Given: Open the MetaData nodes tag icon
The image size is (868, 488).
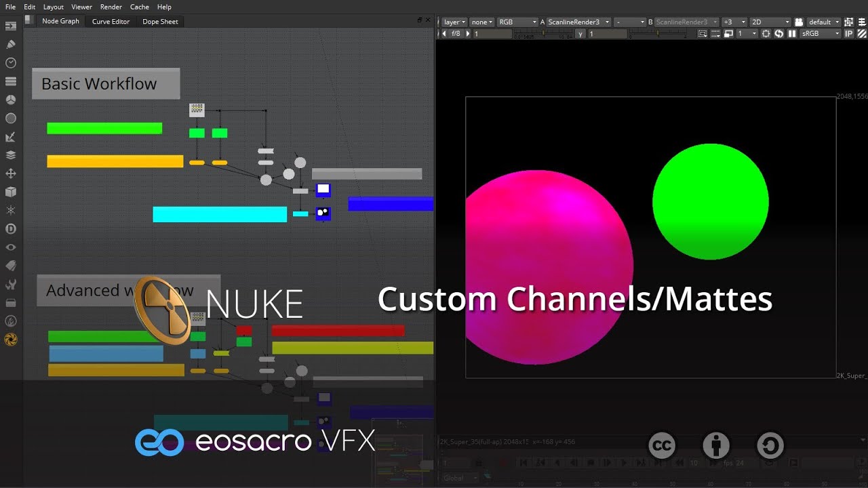Looking at the screenshot, I should point(11,266).
